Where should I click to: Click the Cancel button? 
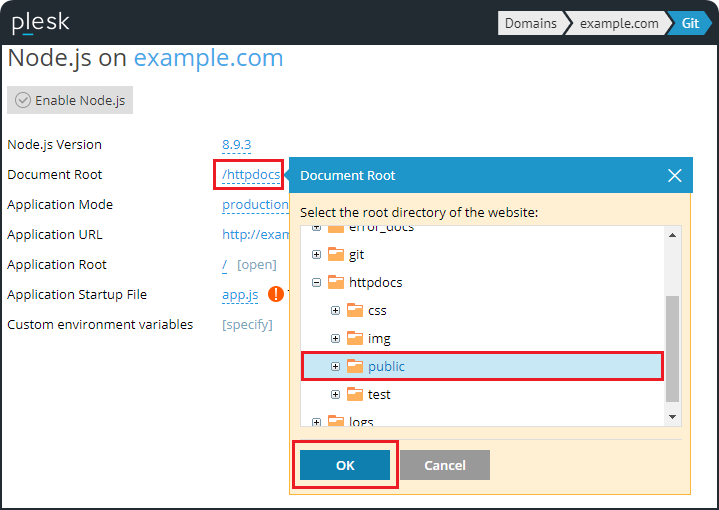pos(445,465)
